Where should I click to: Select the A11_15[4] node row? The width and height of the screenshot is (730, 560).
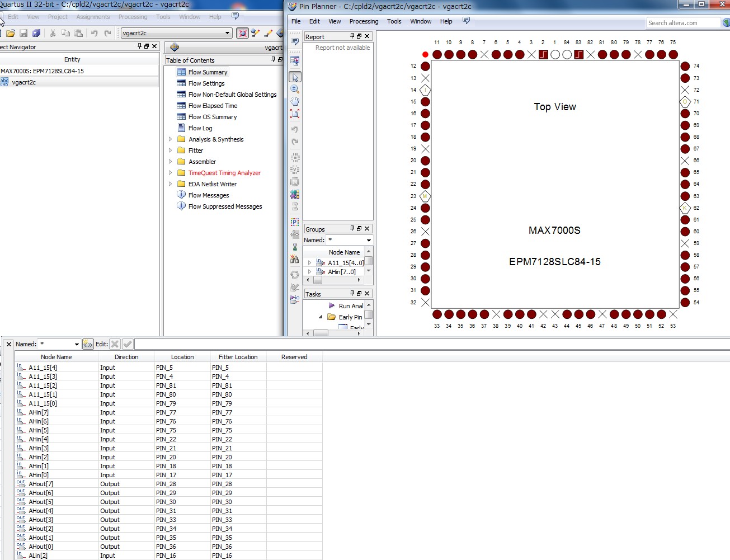(169, 368)
